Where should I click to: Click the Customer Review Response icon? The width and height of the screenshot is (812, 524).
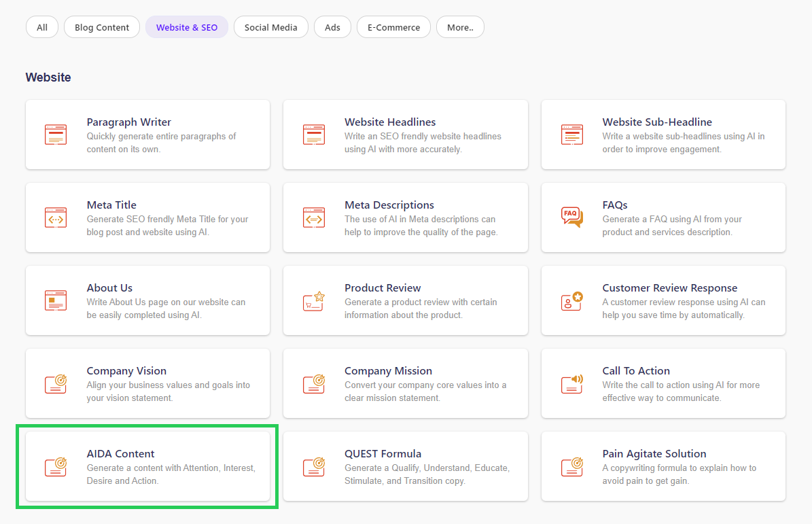point(571,300)
